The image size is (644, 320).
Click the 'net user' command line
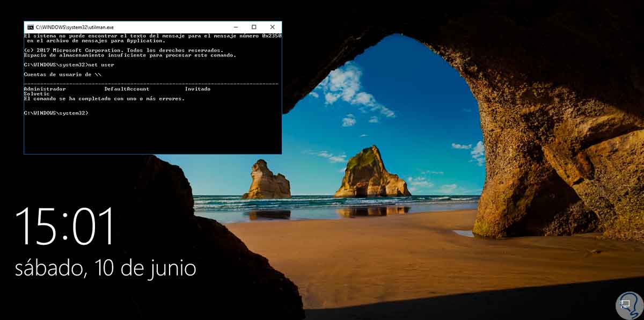pyautogui.click(x=69, y=64)
